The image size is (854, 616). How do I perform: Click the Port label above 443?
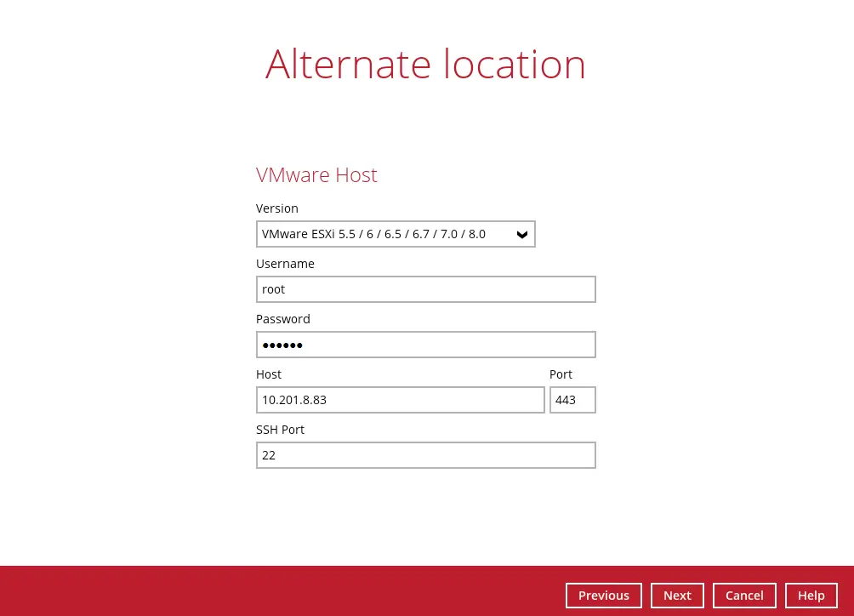561,374
